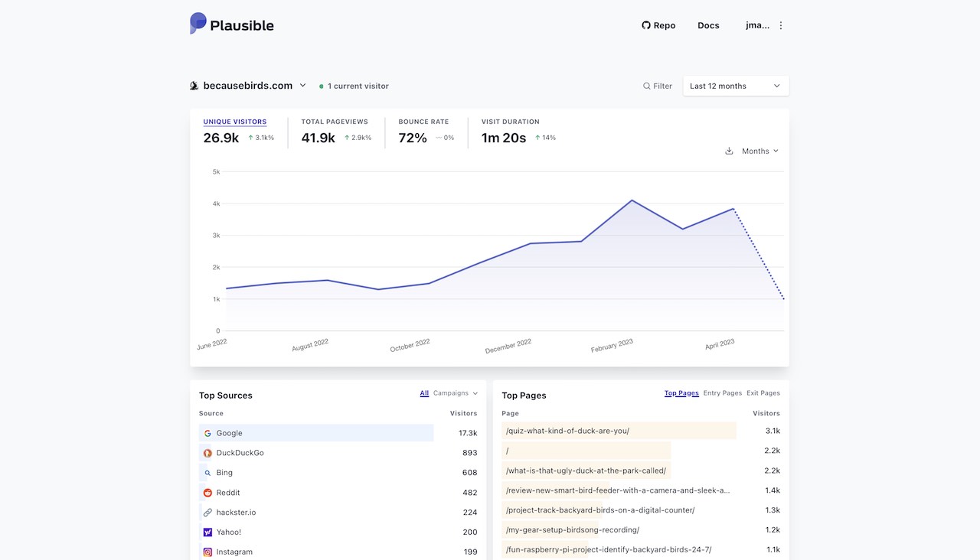Click the Bing source icon
Screen dimensions: 980x560
click(x=207, y=473)
